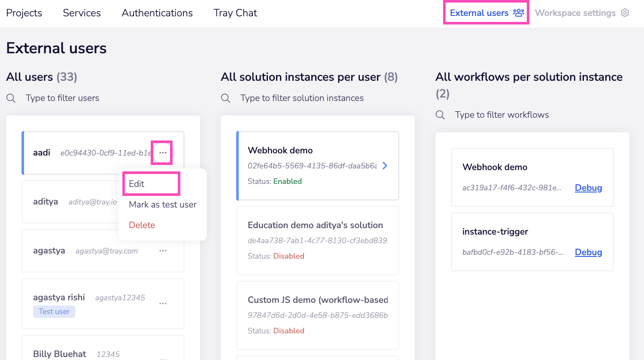644x360 pixels.
Task: Select the Education demo aditya's solution card
Action: (317, 240)
